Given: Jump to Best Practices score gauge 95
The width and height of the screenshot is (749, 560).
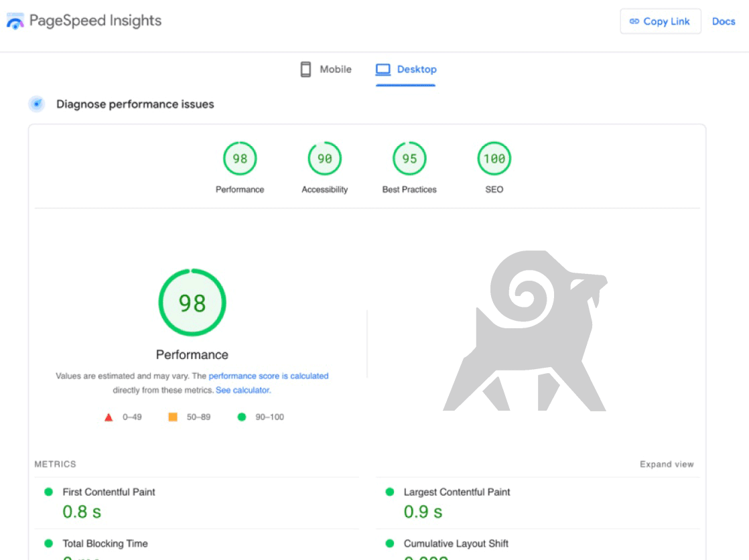Looking at the screenshot, I should (x=409, y=158).
